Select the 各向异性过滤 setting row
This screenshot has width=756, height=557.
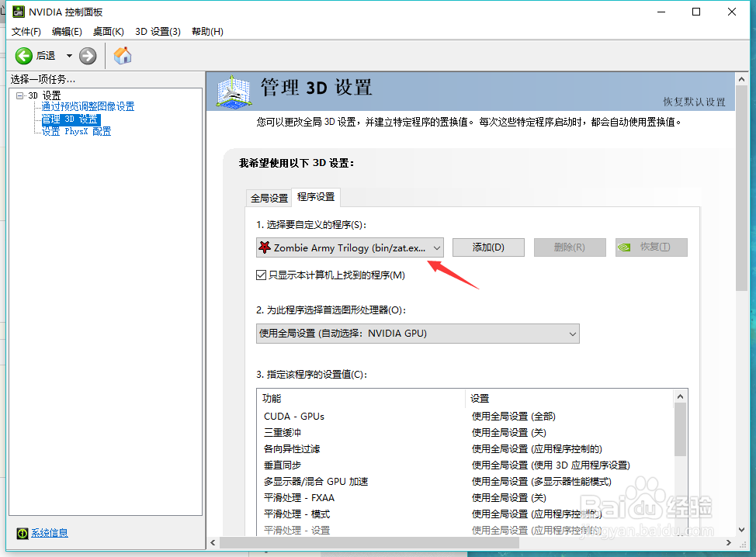click(465, 449)
